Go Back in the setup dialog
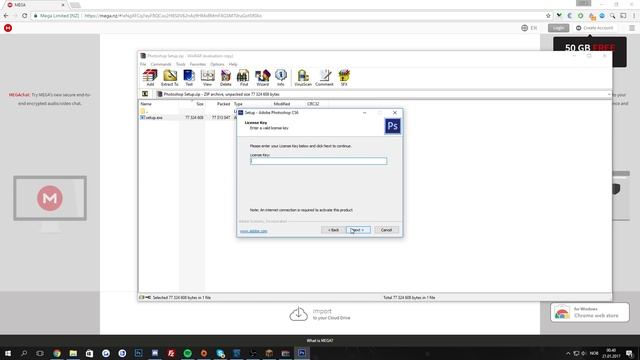This screenshot has height=360, width=640. click(333, 230)
